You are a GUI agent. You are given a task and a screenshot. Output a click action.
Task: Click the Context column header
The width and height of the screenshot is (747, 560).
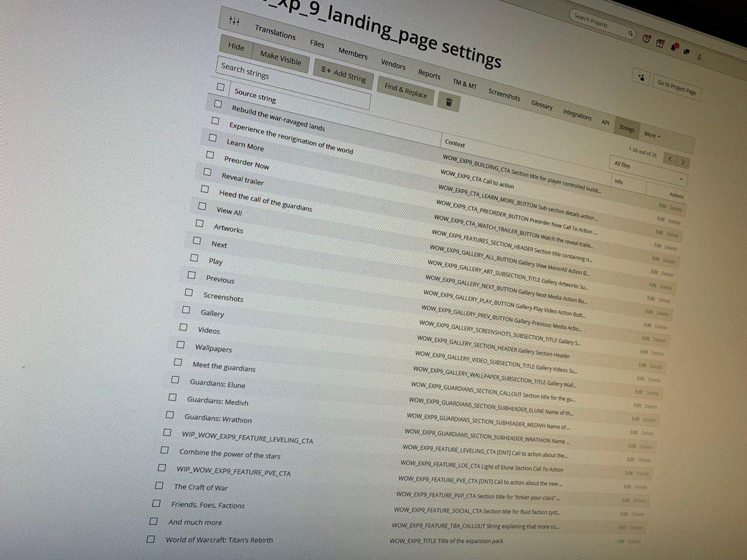click(455, 144)
